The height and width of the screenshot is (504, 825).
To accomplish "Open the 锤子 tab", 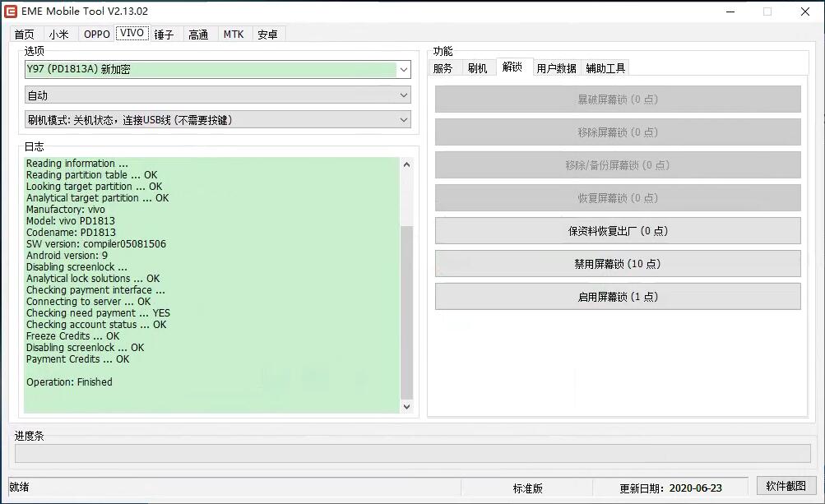I will coord(164,35).
